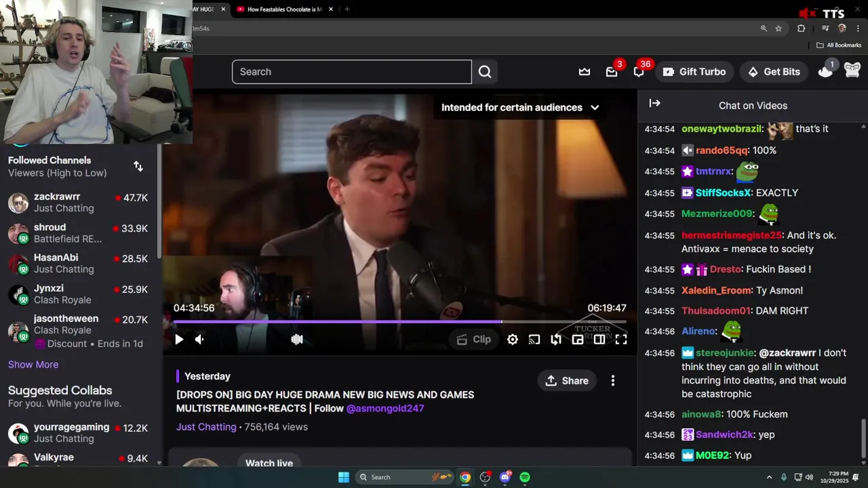Open the mini player mode

578,340
